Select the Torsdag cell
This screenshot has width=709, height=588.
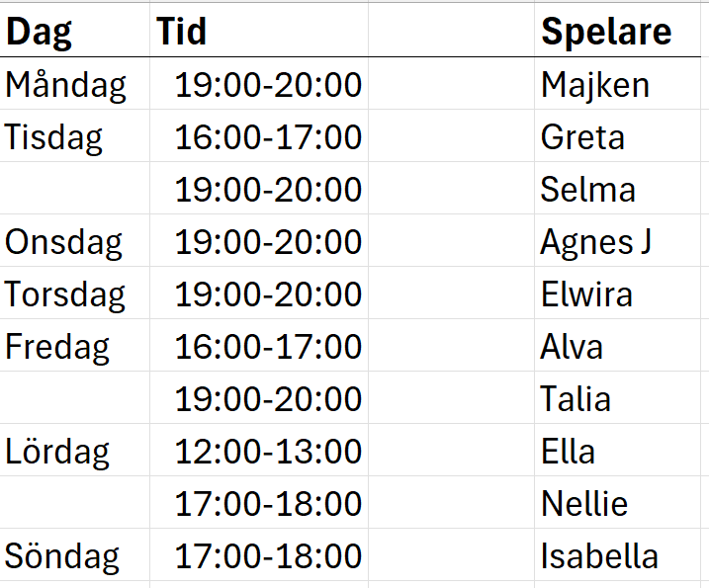click(x=66, y=294)
